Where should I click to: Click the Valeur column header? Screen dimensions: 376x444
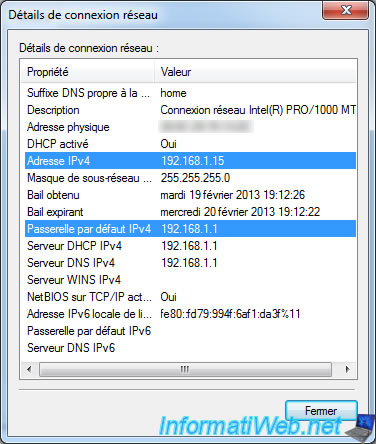(x=255, y=72)
